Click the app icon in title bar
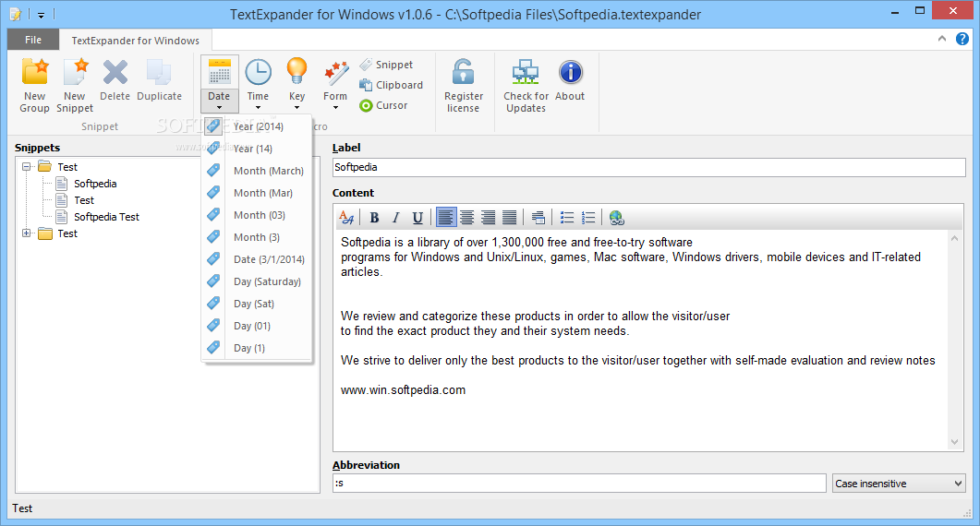Image resolution: width=980 pixels, height=526 pixels. pos(16,14)
